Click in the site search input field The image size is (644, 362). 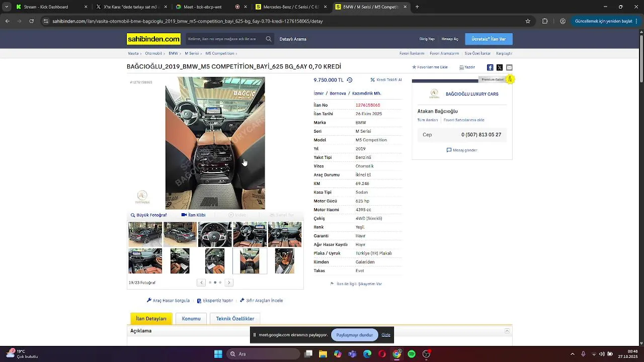point(224,39)
